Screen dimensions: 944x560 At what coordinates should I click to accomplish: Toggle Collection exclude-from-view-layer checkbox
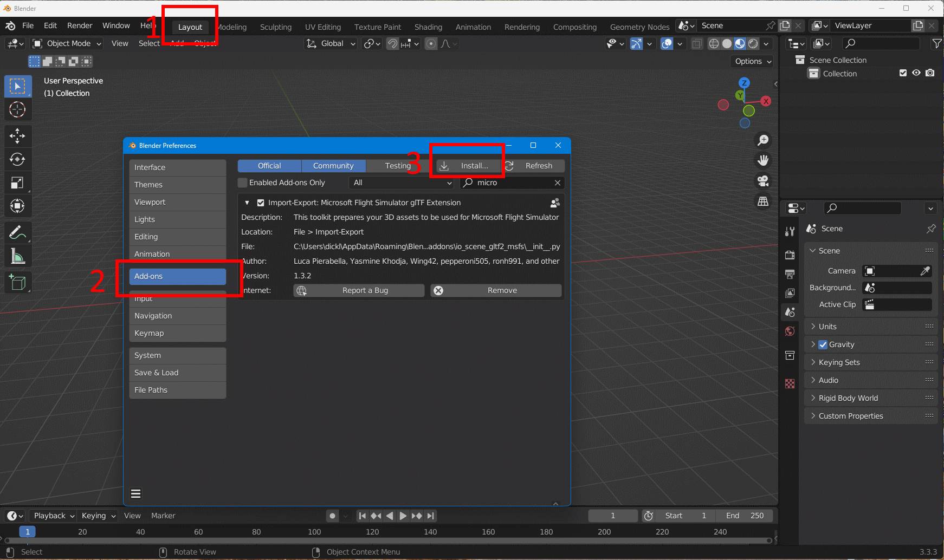point(903,73)
